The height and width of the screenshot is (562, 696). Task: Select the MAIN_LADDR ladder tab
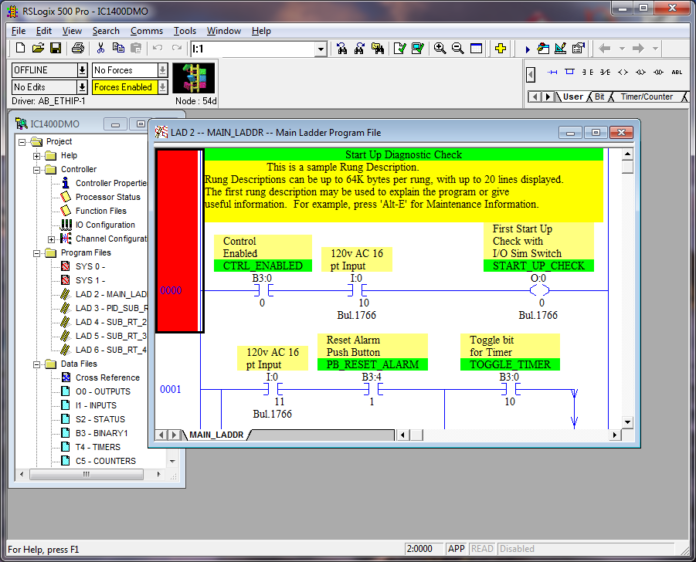tap(216, 435)
